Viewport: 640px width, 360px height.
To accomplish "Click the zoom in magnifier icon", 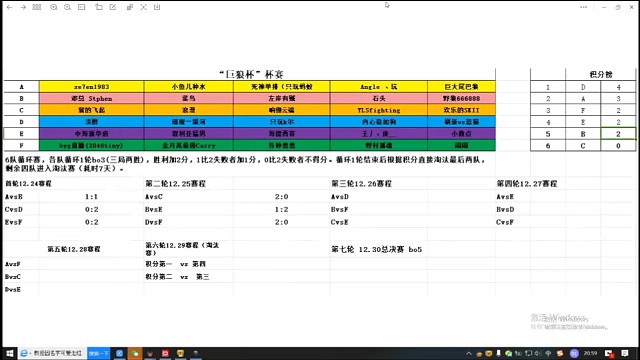I will coord(54,7).
